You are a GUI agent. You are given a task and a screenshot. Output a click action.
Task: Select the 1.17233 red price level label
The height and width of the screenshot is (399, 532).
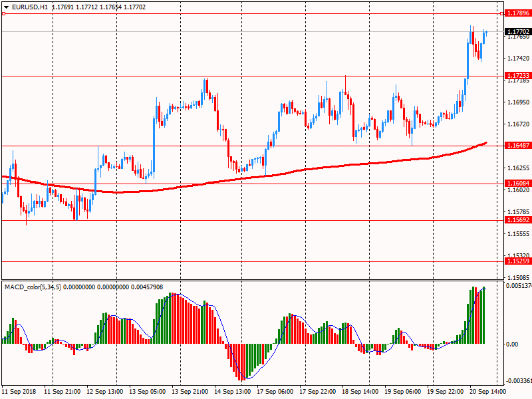coord(517,76)
